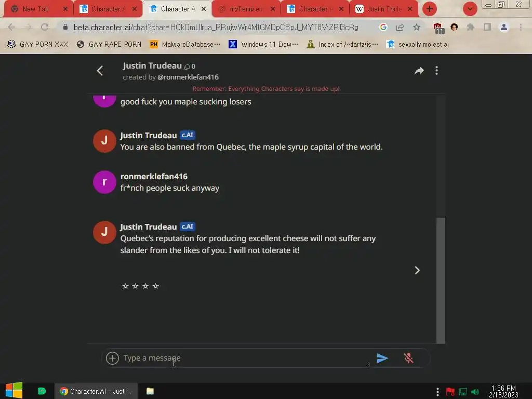The width and height of the screenshot is (532, 399).
Task: Open the Windows 11 Dow… bookmark
Action: tap(263, 45)
